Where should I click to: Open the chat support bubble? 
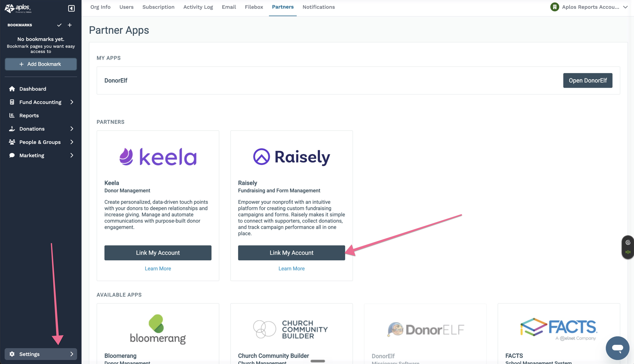[x=617, y=348]
